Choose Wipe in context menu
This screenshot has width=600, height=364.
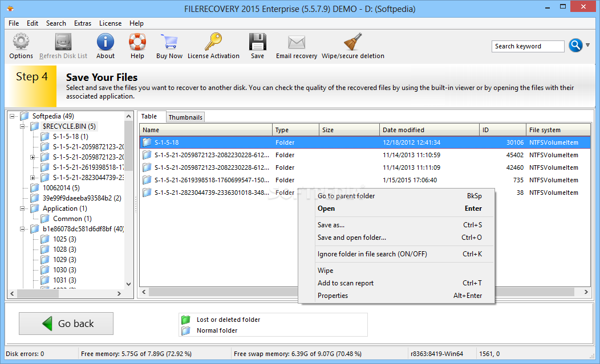click(396, 271)
